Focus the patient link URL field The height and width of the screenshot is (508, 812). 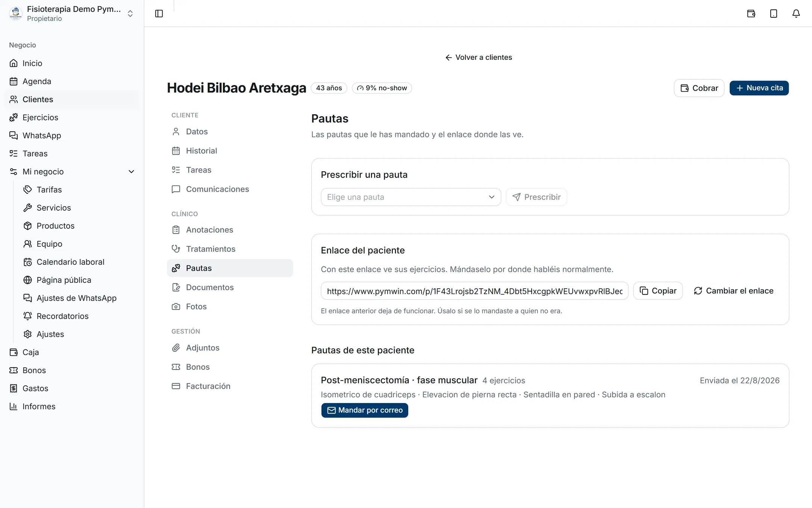474,291
